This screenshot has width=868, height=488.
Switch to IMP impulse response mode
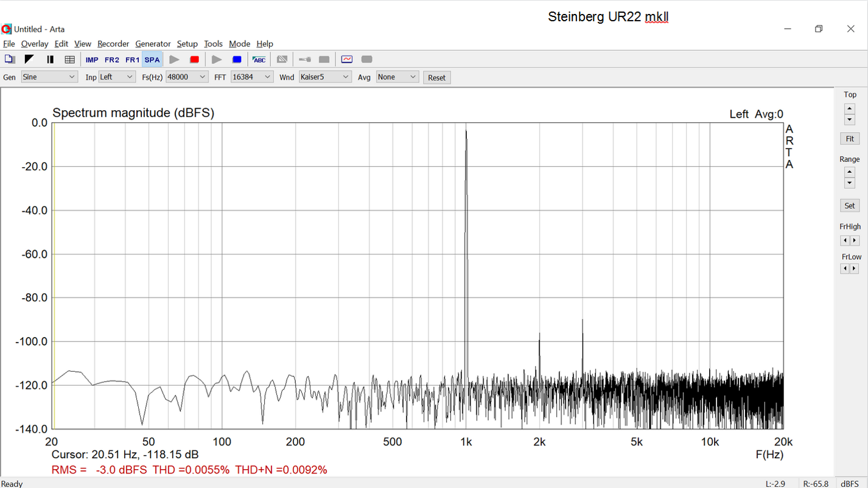click(x=92, y=60)
